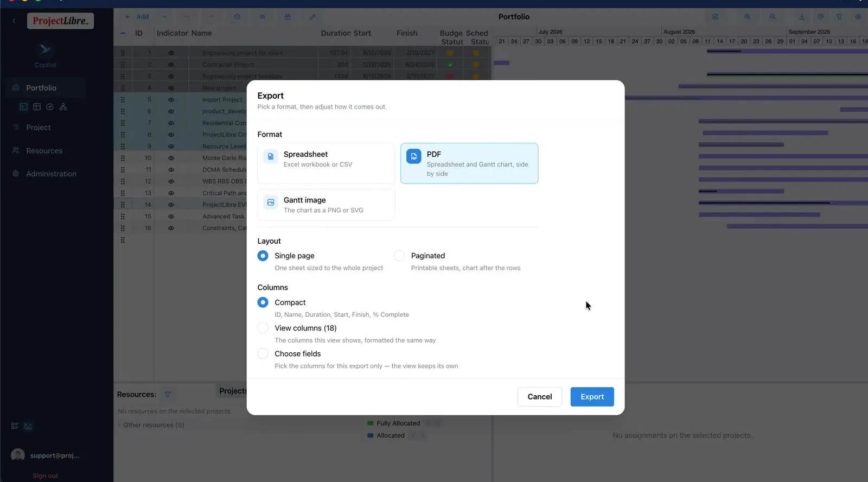Zoom in on the Gantt chart
Image resolution: width=868 pixels, height=482 pixels.
pyautogui.click(x=748, y=17)
